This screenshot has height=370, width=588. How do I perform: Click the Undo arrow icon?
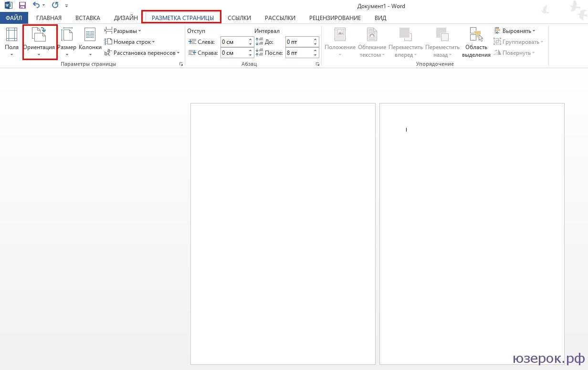(36, 6)
